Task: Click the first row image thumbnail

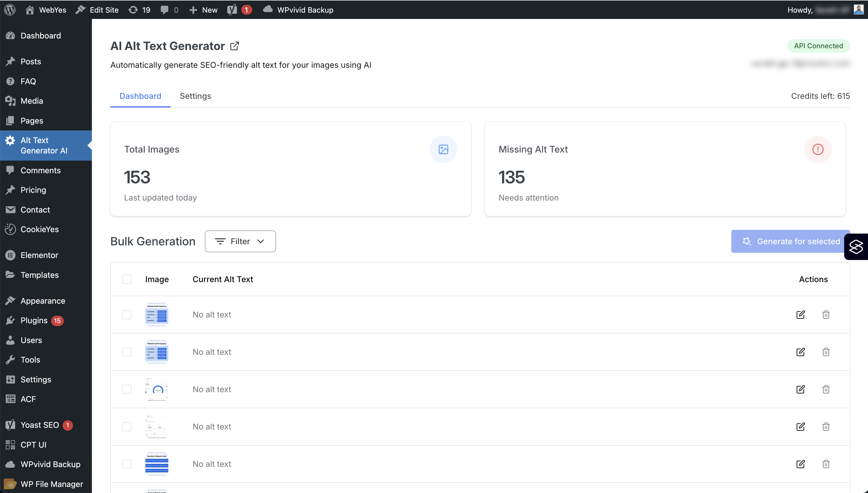Action: [x=157, y=315]
